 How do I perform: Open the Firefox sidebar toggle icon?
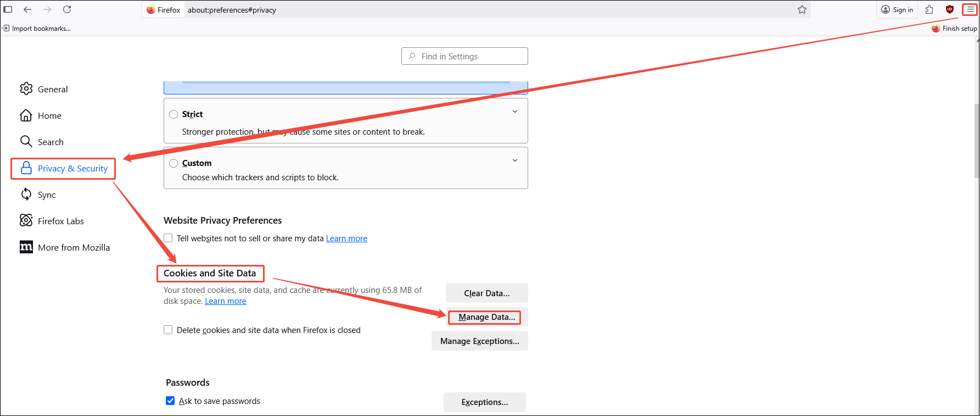point(8,9)
